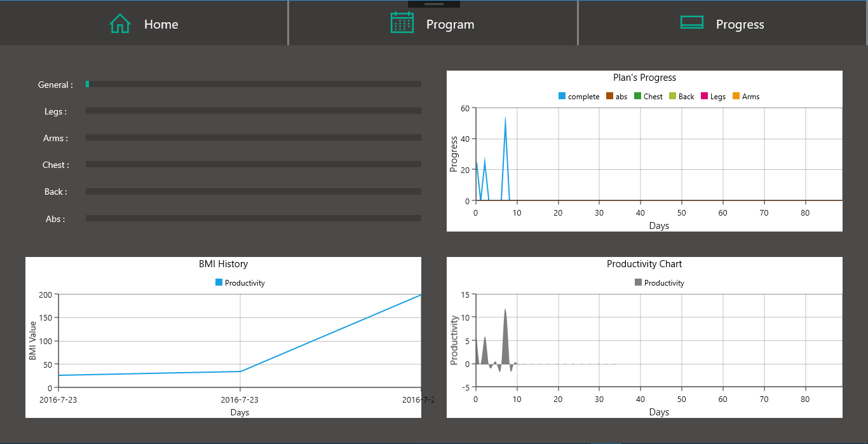Switch to the Program tab
The width and height of the screenshot is (868, 444).
click(x=450, y=24)
